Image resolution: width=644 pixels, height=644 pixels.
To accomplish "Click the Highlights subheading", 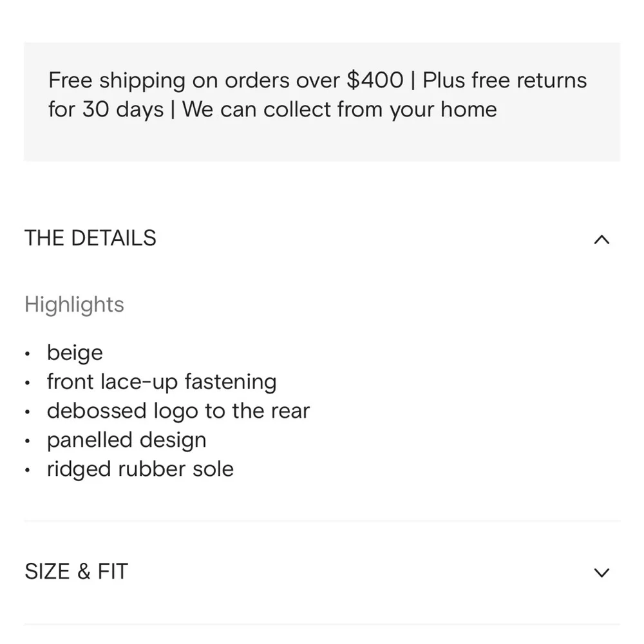I will coord(74,305).
